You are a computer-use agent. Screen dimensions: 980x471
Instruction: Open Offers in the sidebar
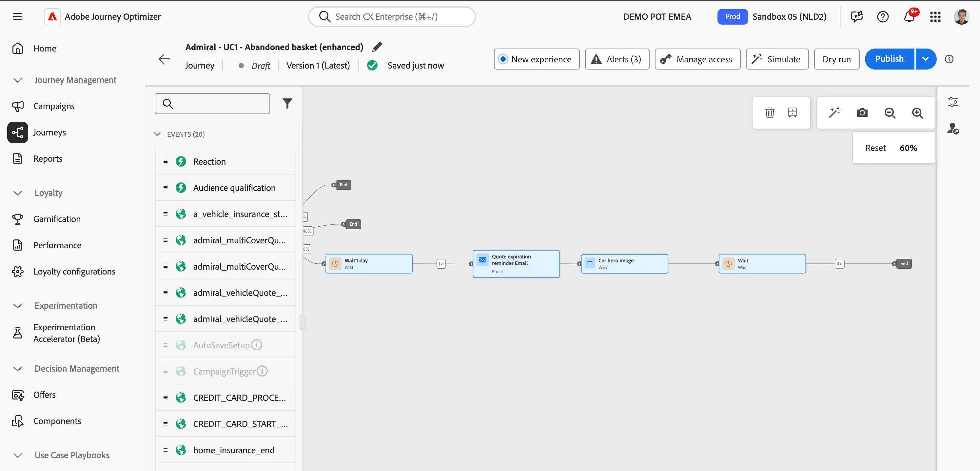click(44, 395)
